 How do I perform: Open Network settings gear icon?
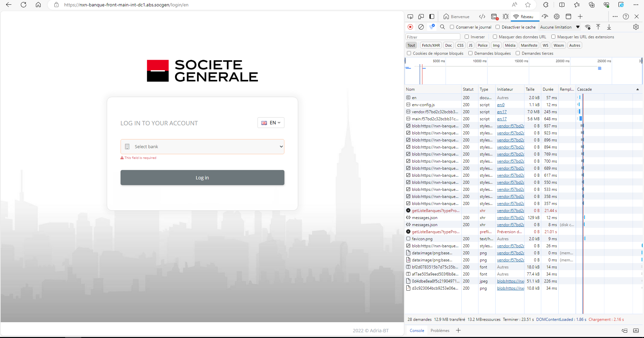636,27
